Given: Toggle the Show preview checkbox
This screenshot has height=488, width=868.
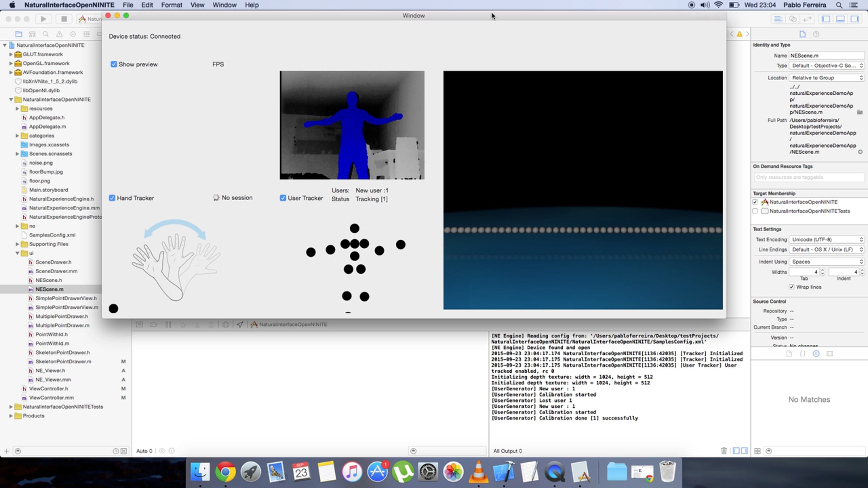Looking at the screenshot, I should pyautogui.click(x=114, y=64).
